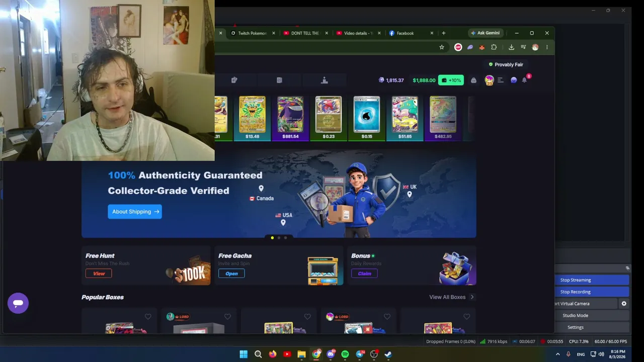View the $1,888.00 wallet balance

(x=424, y=80)
